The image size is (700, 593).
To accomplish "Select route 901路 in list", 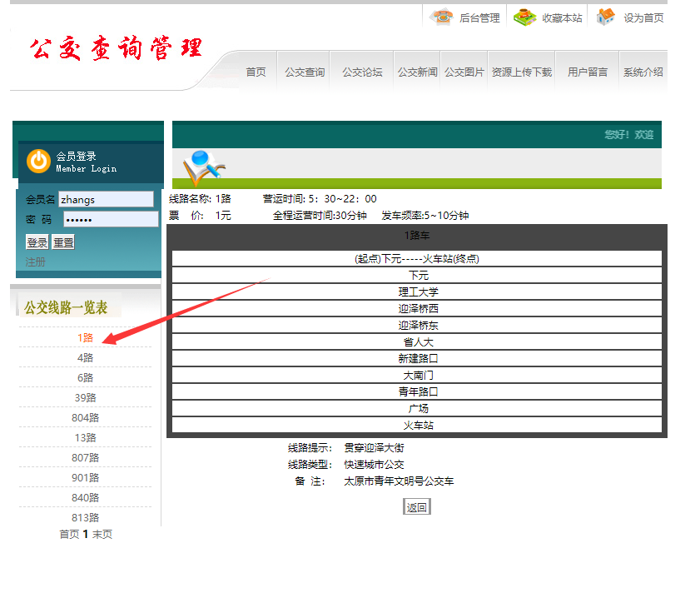I will click(x=85, y=478).
